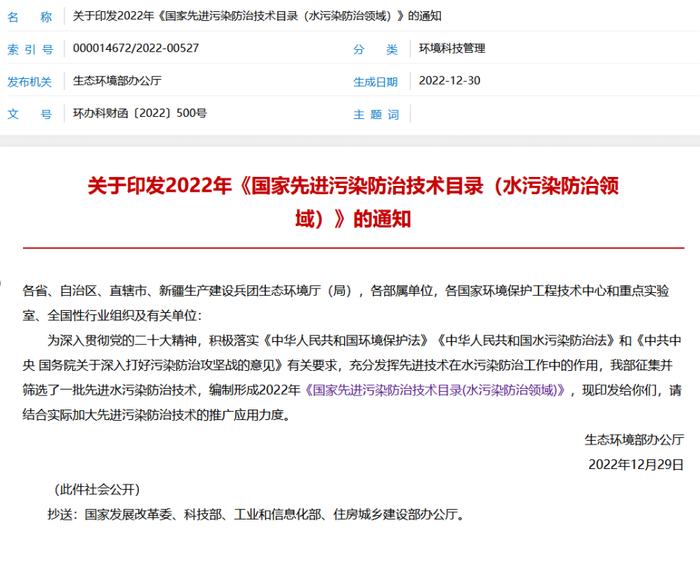Click the (此件社会公开) note
This screenshot has width=700, height=568.
pos(97,490)
